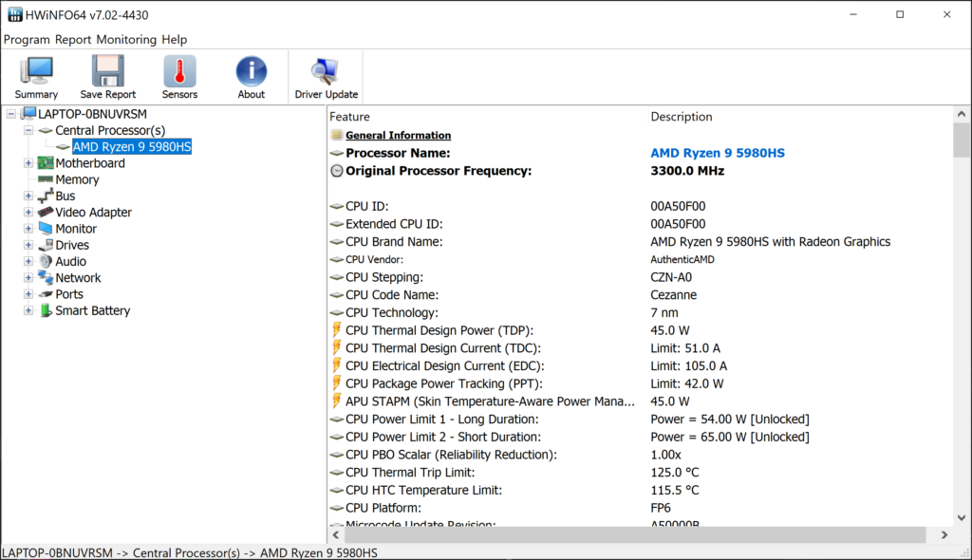972x560 pixels.
Task: Select the CPU PBO Scalar row
Action: coord(641,455)
